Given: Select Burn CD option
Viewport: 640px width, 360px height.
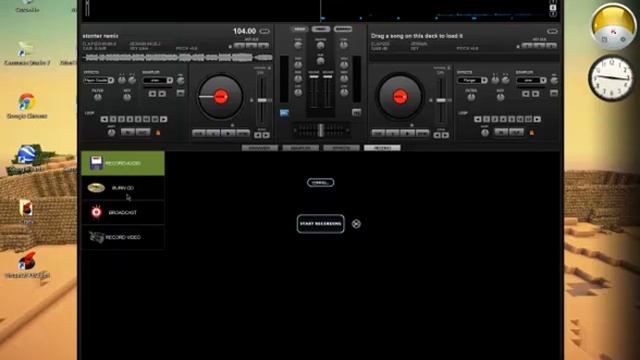Looking at the screenshot, I should 123,188.
